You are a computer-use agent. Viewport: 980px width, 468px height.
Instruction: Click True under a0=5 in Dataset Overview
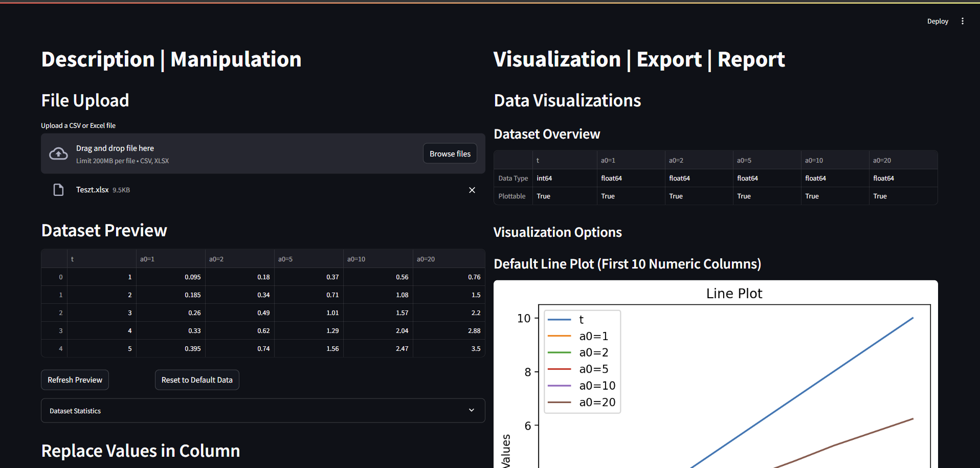tap(767, 196)
